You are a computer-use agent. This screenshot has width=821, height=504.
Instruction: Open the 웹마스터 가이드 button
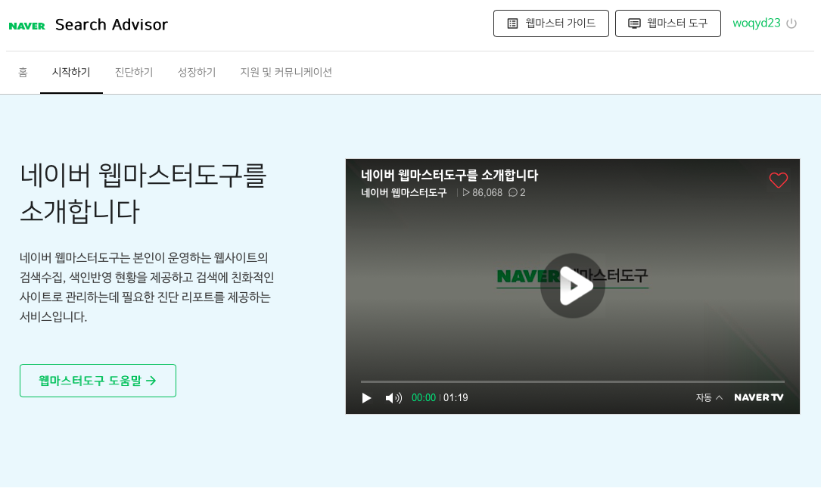pyautogui.click(x=551, y=23)
